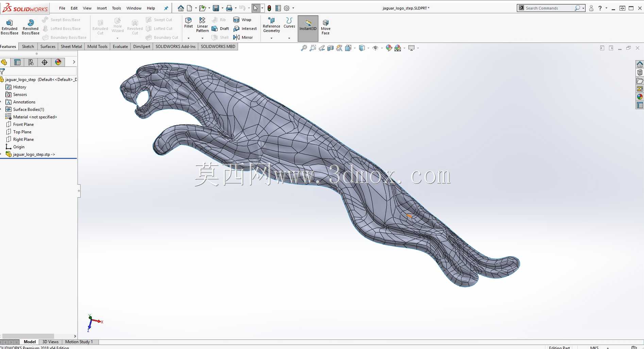Viewport: 644px width, 349px height.
Task: Click the feature tree horizontal scrollbar
Action: coord(28,336)
